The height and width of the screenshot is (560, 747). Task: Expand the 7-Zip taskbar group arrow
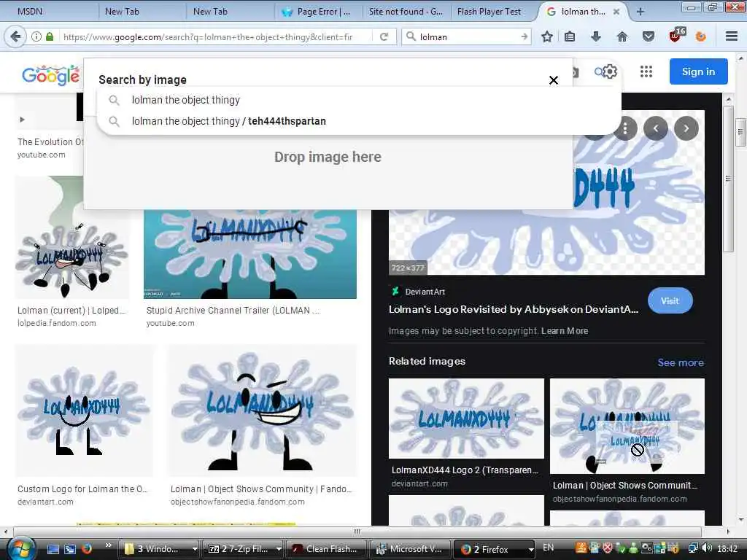pos(278,549)
